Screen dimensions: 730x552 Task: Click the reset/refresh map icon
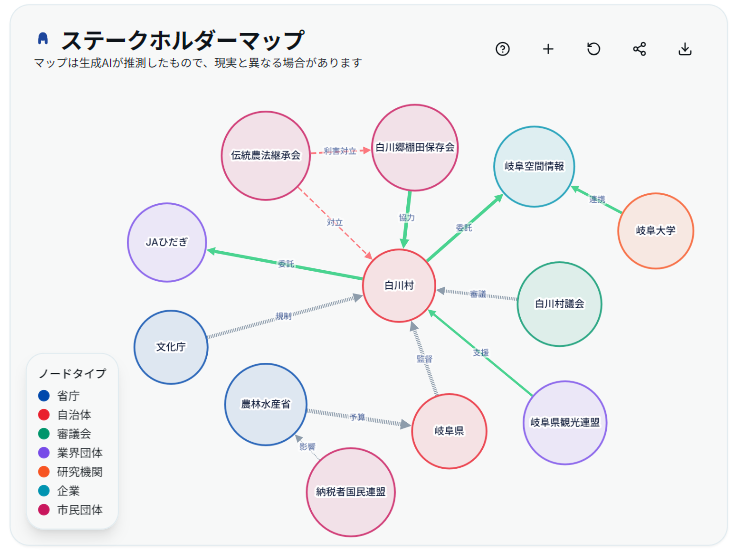coord(594,49)
